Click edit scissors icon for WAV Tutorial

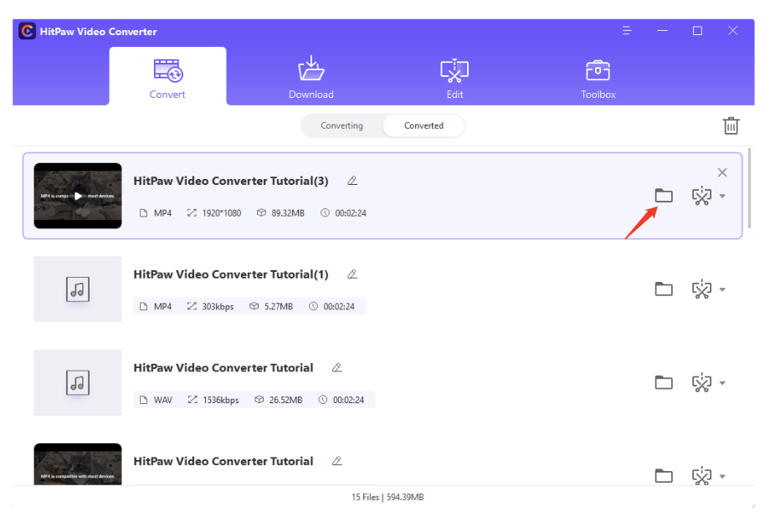point(701,382)
